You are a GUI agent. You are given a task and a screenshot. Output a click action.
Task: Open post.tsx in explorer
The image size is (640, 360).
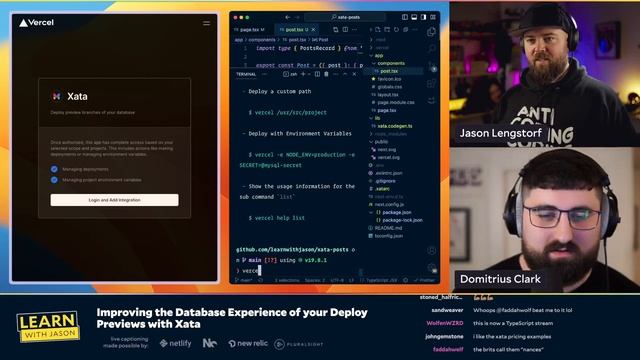[x=389, y=71]
